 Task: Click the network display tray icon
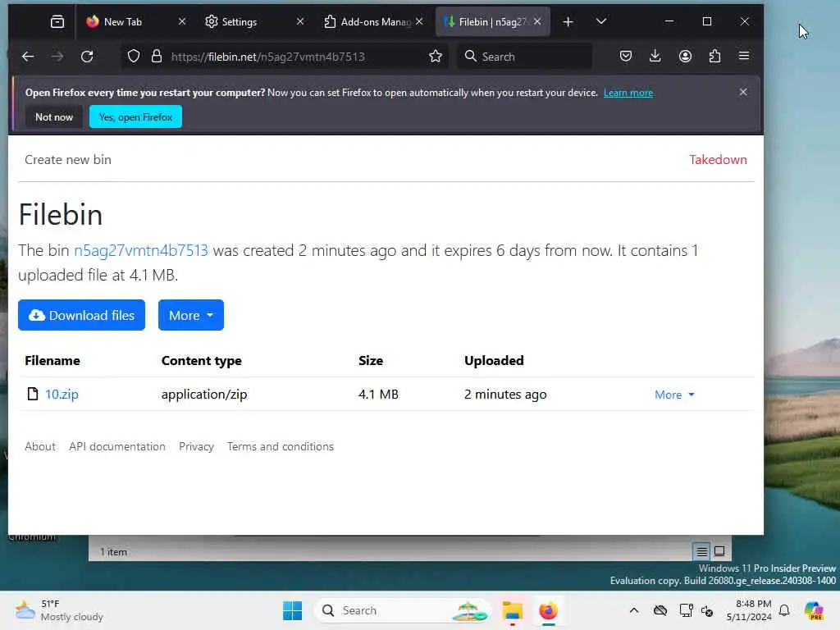pyautogui.click(x=686, y=610)
